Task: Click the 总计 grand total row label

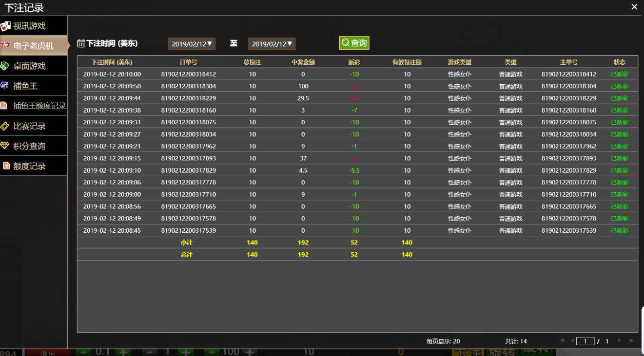Action: pyautogui.click(x=186, y=254)
